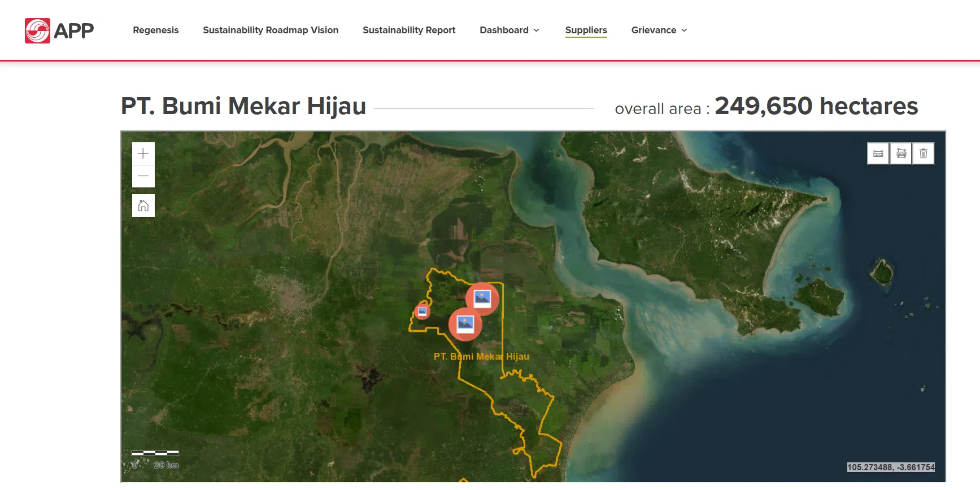Click the '20 km' scale bar label
Image resolution: width=980 pixels, height=490 pixels.
(x=166, y=465)
